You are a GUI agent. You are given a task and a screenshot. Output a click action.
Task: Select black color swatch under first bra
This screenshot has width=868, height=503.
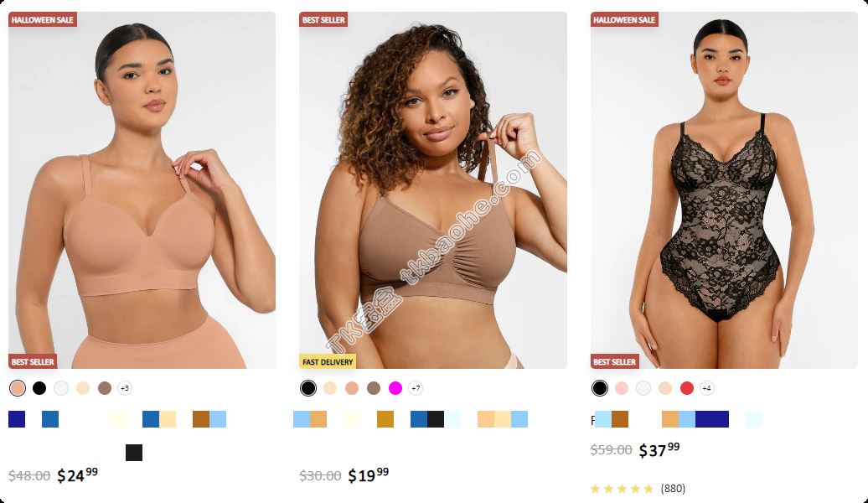click(39, 388)
